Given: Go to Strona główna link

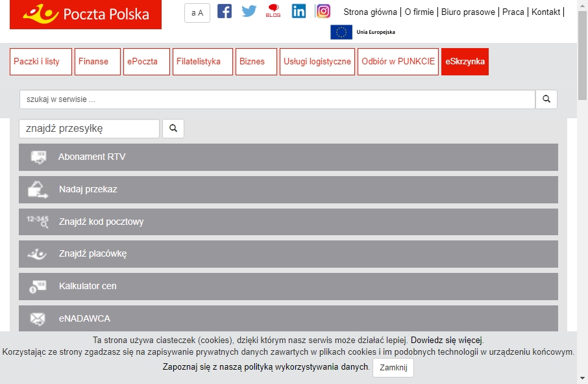Looking at the screenshot, I should [370, 12].
